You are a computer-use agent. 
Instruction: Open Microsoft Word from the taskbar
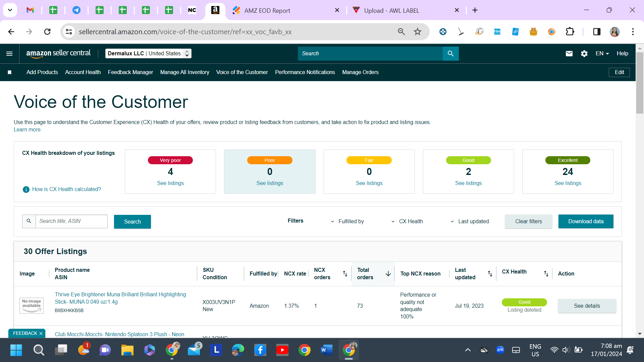(x=326, y=350)
